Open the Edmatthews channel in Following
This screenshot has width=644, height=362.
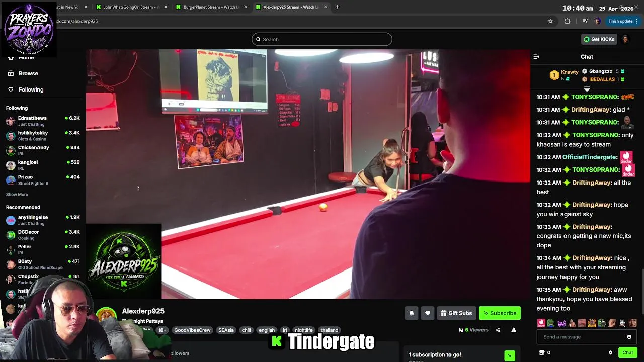pos(42,121)
